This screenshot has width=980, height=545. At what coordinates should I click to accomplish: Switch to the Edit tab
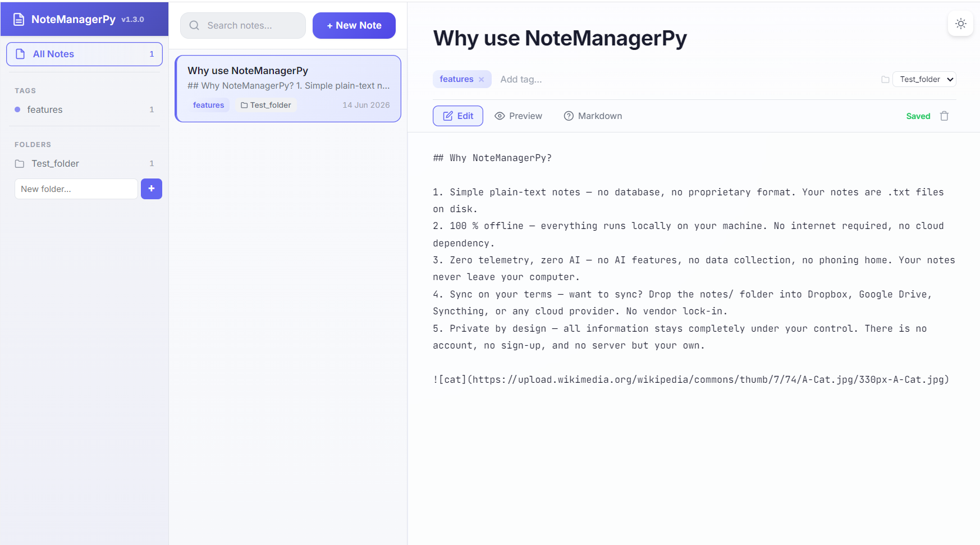click(458, 116)
